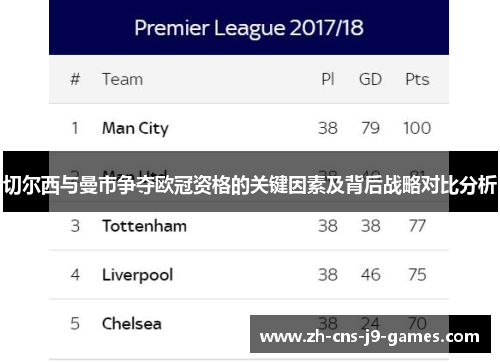Click Man City's goal difference 79

click(370, 128)
